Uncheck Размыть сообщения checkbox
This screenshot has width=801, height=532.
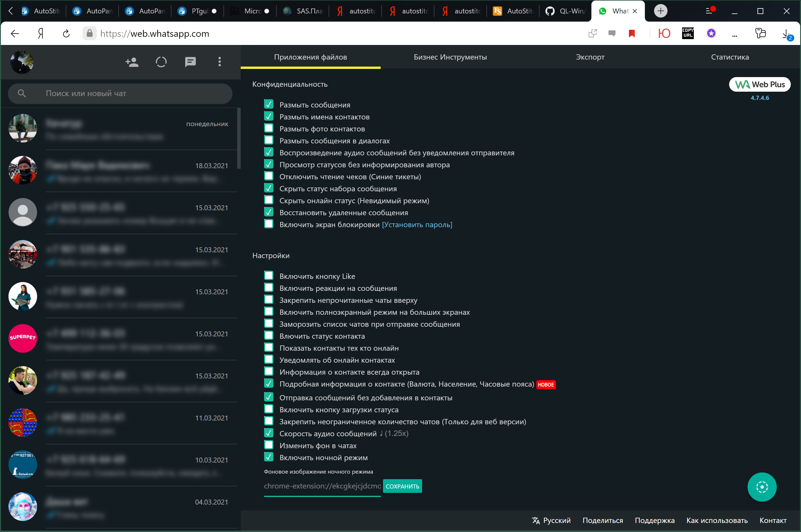click(269, 104)
